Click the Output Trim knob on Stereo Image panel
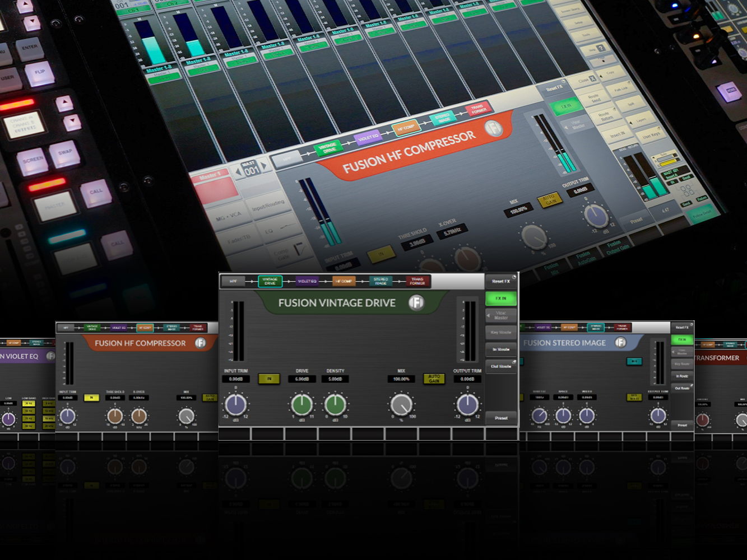The width and height of the screenshot is (747, 560). tap(658, 415)
